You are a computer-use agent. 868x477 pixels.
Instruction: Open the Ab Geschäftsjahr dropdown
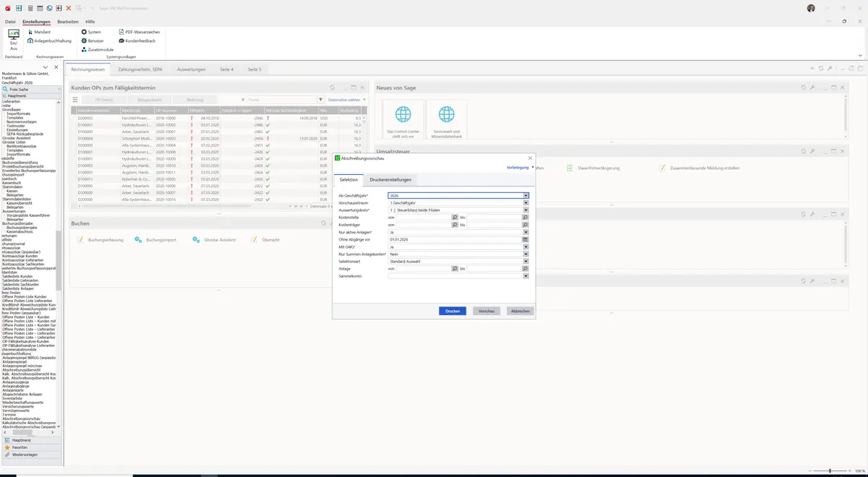pos(526,195)
